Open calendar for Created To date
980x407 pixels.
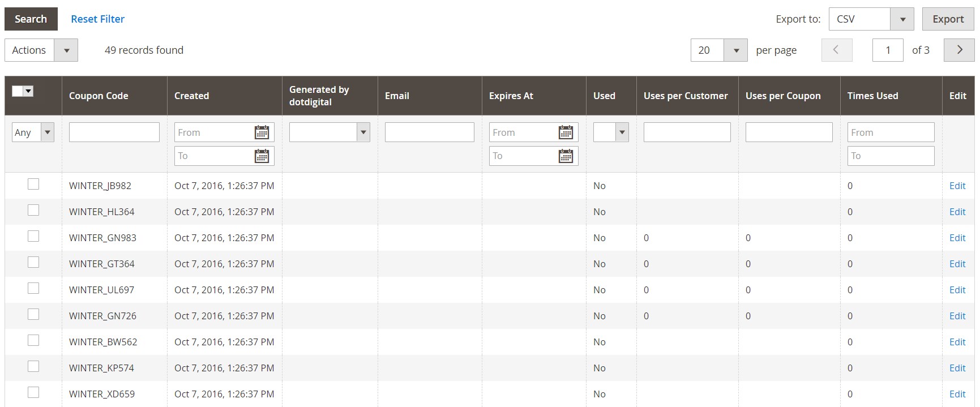pos(262,156)
